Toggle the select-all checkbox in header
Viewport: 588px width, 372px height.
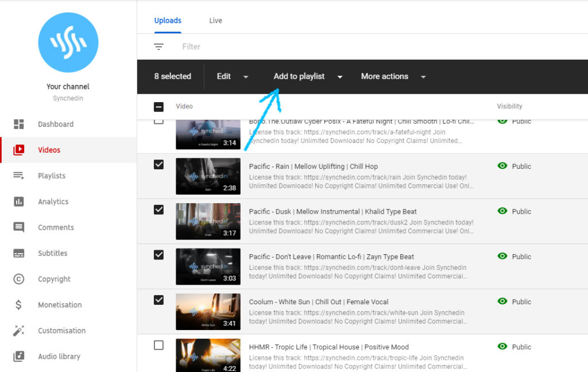pos(158,107)
